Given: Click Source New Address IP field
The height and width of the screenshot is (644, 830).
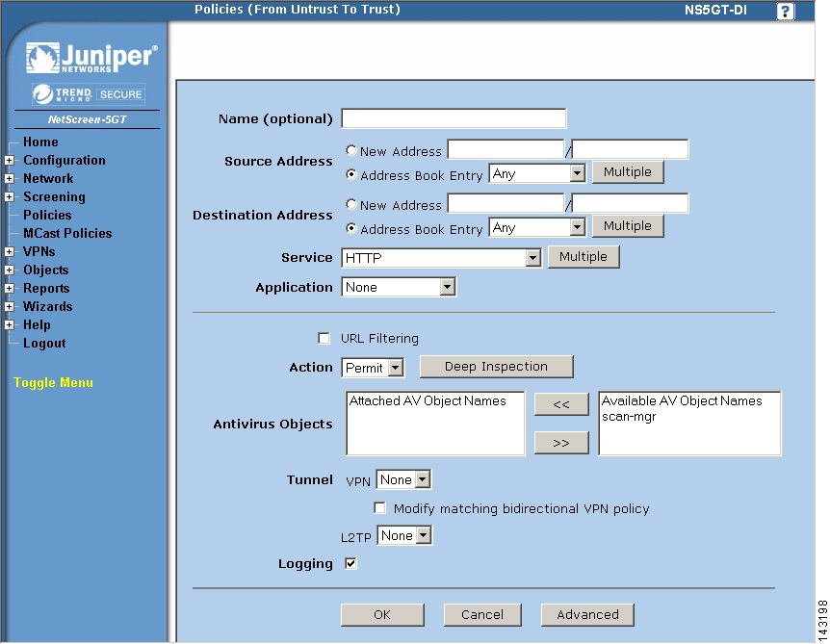Looking at the screenshot, I should tap(506, 149).
